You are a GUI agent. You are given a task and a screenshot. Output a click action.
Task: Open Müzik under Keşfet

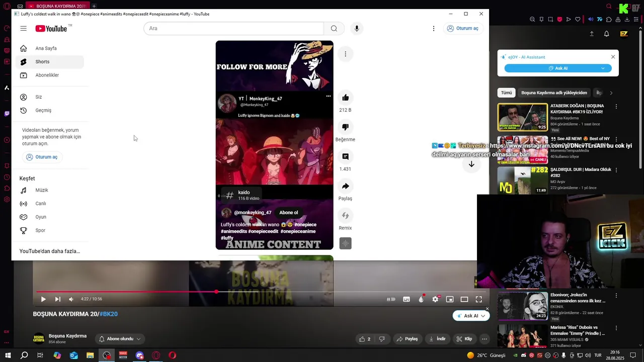pos(50,190)
